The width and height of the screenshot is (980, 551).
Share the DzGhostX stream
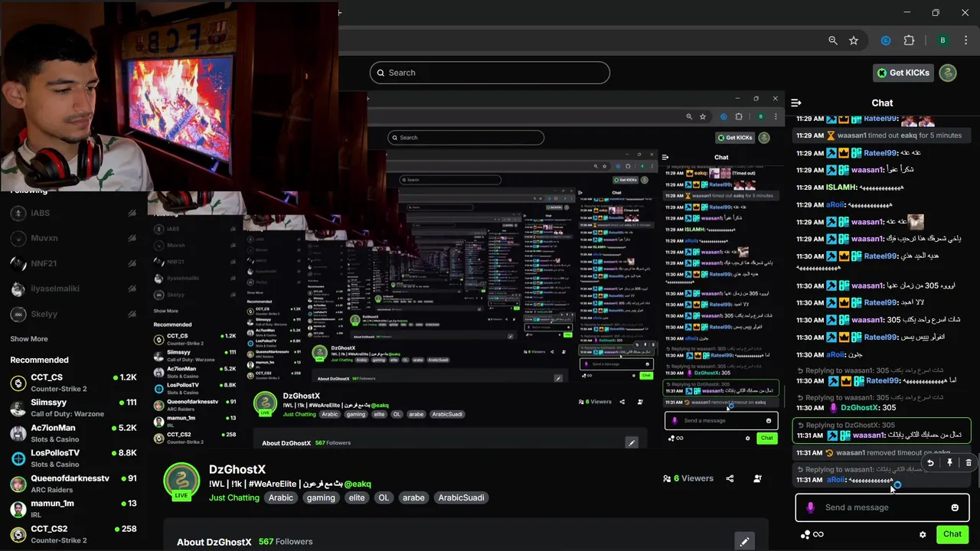[x=730, y=478]
